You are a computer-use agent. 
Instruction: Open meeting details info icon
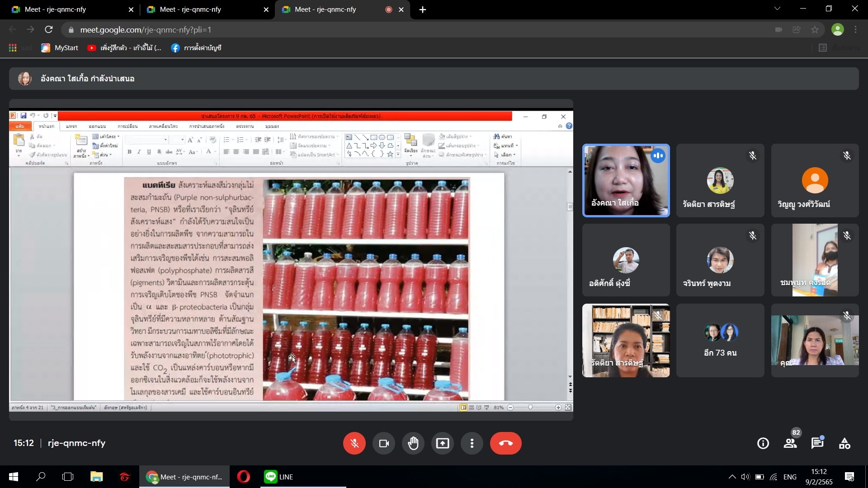(x=763, y=443)
